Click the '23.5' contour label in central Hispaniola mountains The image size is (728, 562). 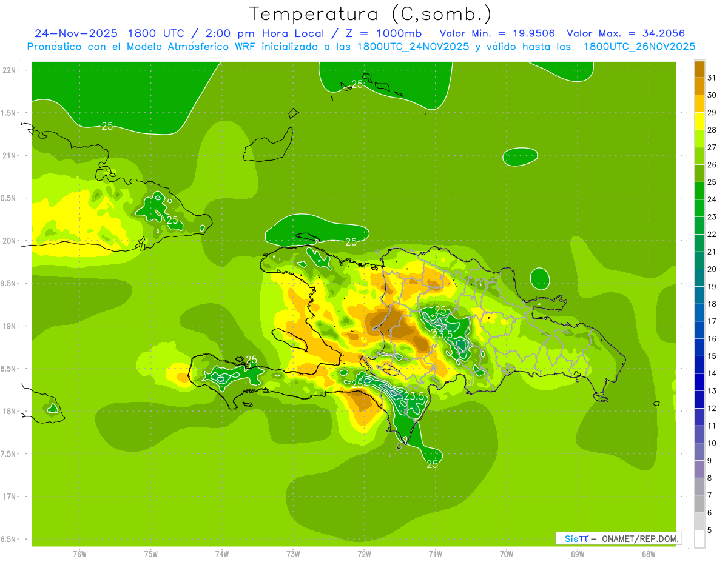(442, 335)
